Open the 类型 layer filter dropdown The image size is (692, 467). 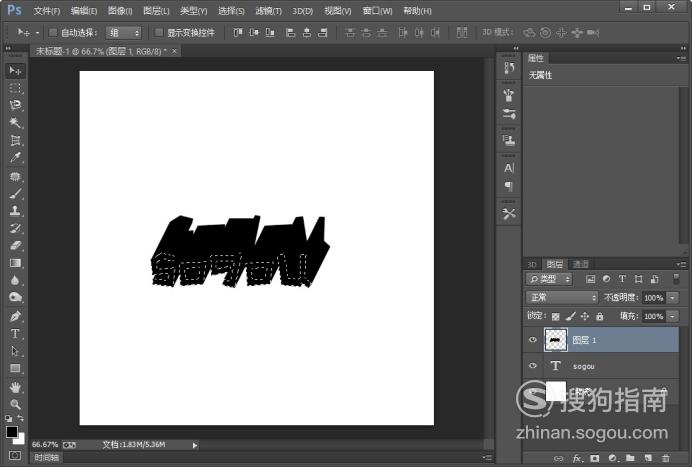[x=549, y=279]
